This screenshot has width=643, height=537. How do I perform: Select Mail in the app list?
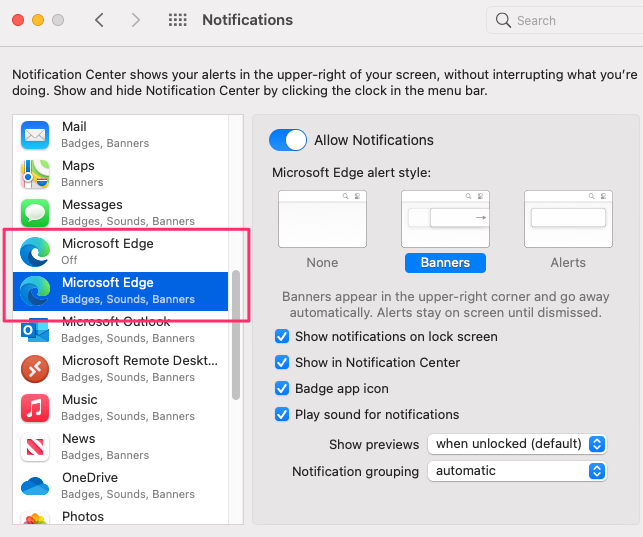120,135
